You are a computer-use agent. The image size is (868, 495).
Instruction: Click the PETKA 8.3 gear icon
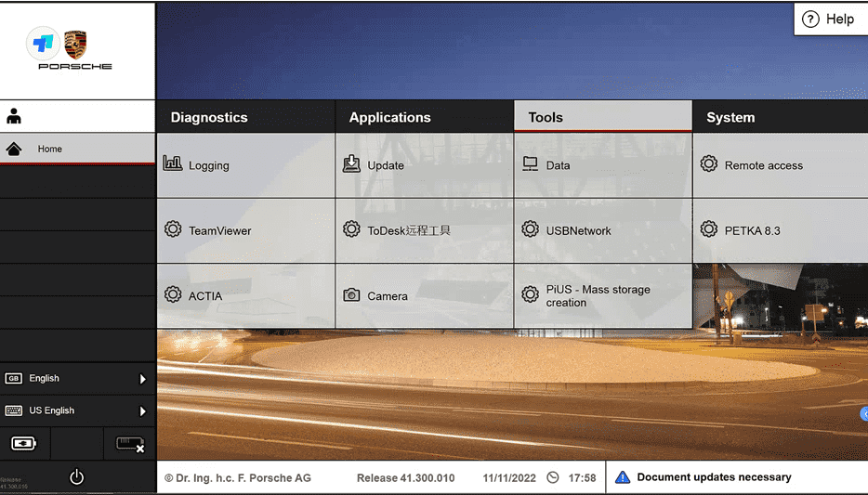click(709, 229)
